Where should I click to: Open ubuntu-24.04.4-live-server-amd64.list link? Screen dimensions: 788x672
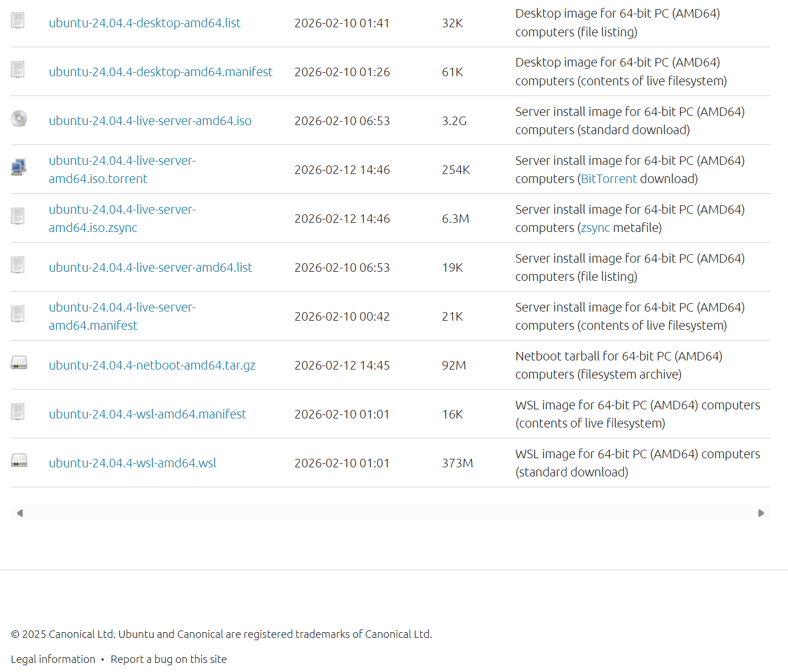pos(150,267)
